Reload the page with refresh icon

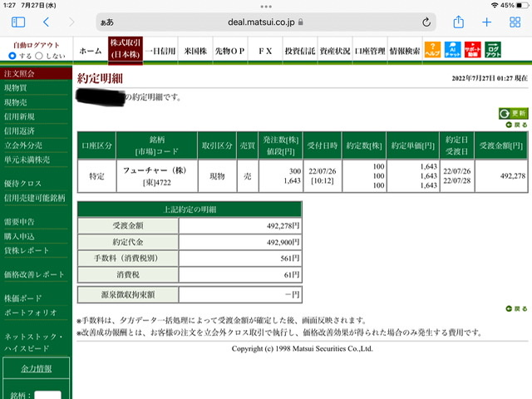point(426,22)
